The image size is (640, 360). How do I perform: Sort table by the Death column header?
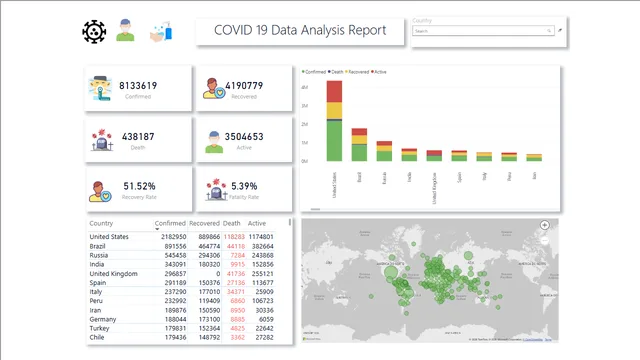(x=231, y=223)
